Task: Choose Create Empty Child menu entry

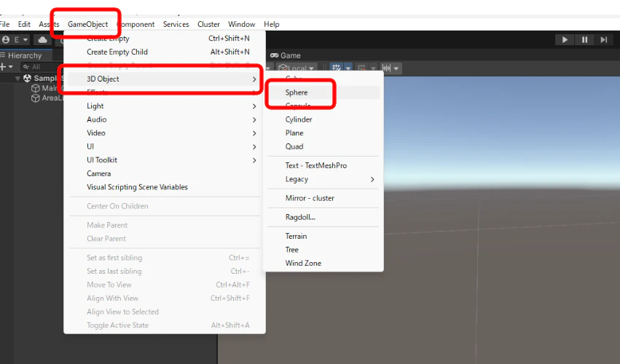Action: pyautogui.click(x=165, y=52)
